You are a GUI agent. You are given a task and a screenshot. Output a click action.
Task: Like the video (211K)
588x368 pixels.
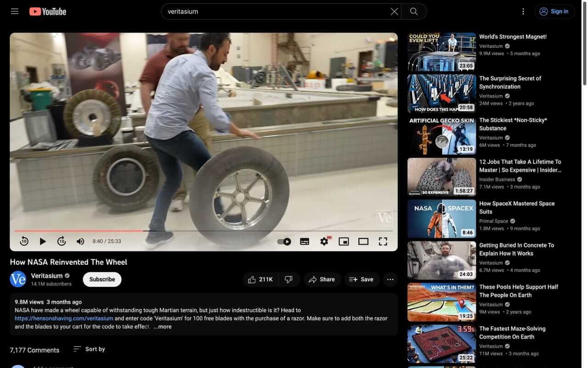260,279
